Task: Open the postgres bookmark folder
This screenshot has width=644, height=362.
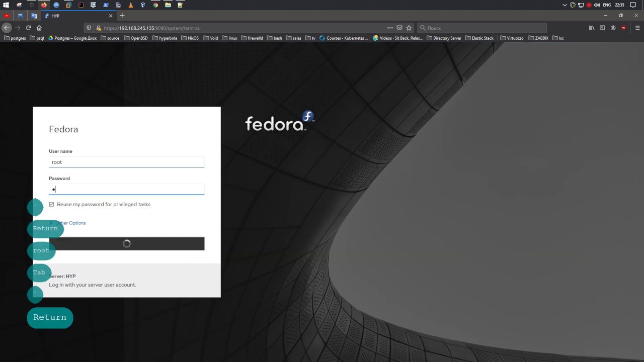Action: coord(15,38)
